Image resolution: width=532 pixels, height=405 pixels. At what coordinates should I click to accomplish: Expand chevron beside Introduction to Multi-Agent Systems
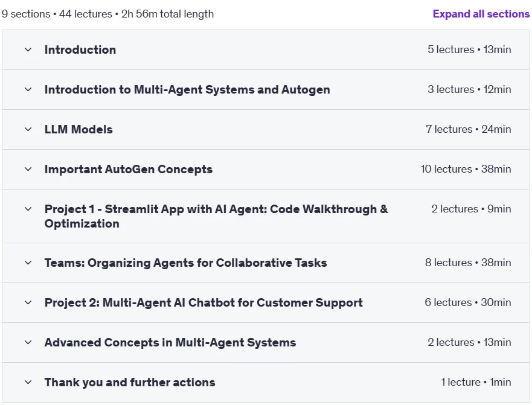pyautogui.click(x=28, y=89)
